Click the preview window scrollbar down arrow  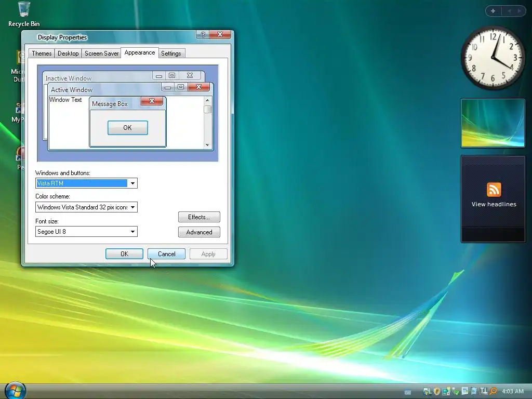pos(207,145)
